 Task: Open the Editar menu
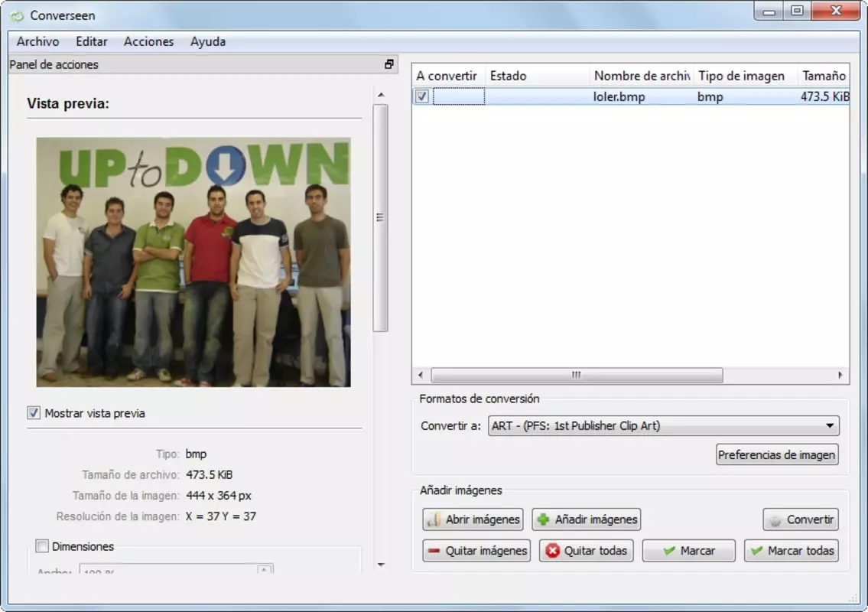tap(91, 41)
